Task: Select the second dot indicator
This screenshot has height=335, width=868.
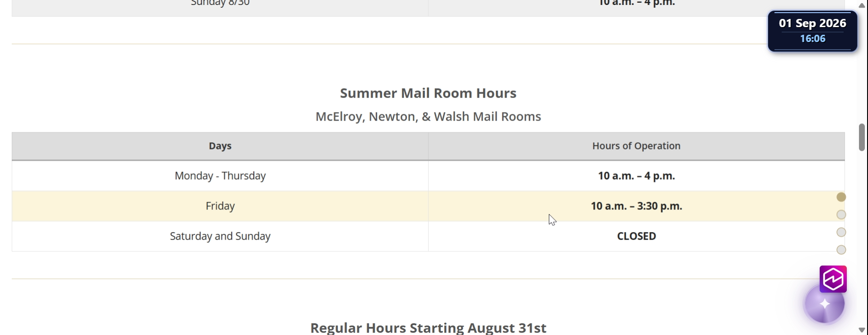Action: click(x=841, y=214)
